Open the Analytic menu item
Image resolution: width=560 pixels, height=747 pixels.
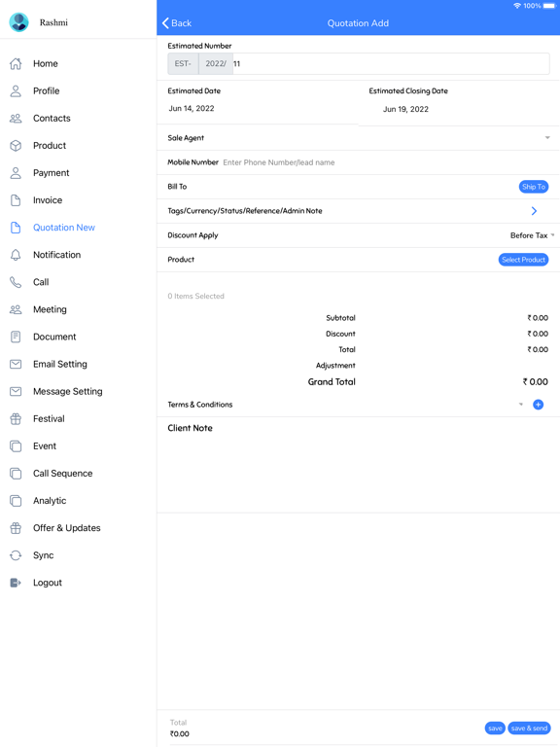[x=50, y=501]
